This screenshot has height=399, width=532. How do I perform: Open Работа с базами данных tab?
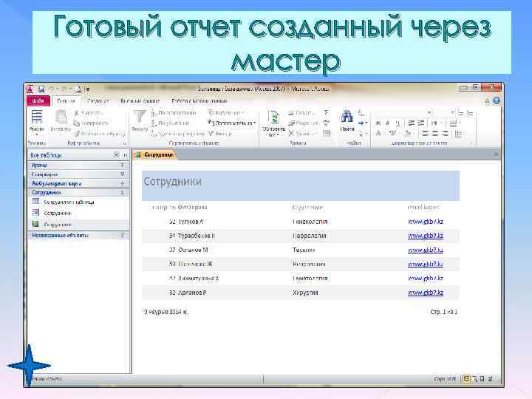click(199, 100)
